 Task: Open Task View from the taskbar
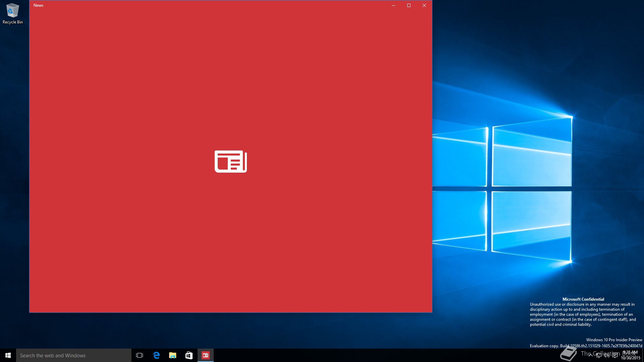[140, 355]
